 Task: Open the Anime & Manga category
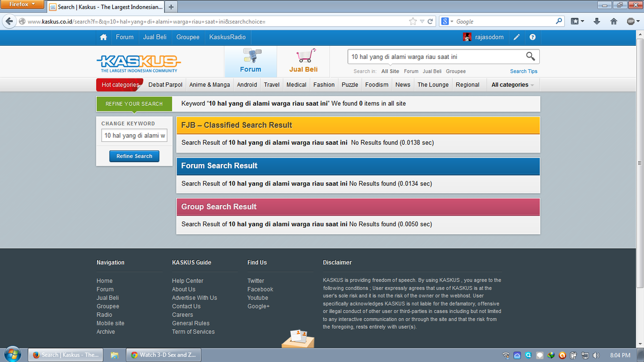click(x=210, y=85)
